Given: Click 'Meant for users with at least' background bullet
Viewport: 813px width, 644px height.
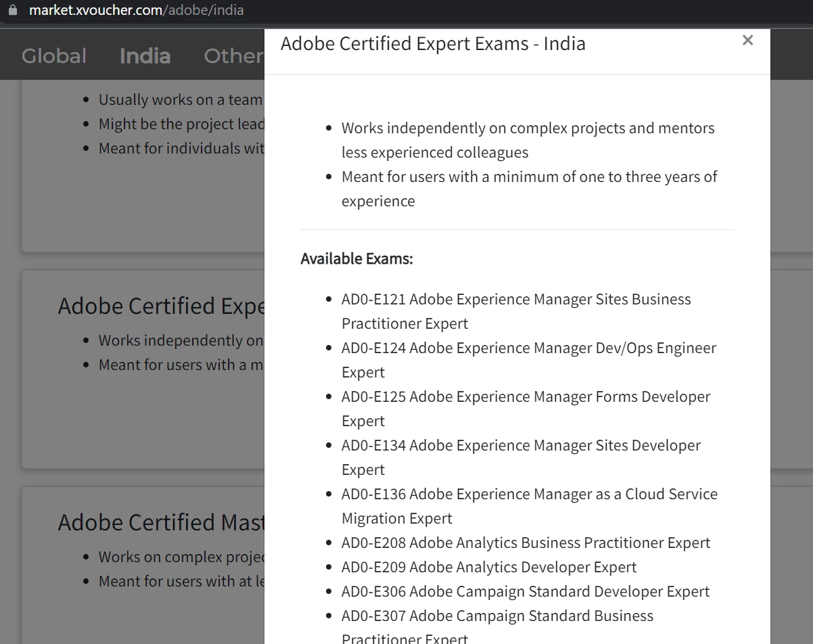Looking at the screenshot, I should [181, 582].
